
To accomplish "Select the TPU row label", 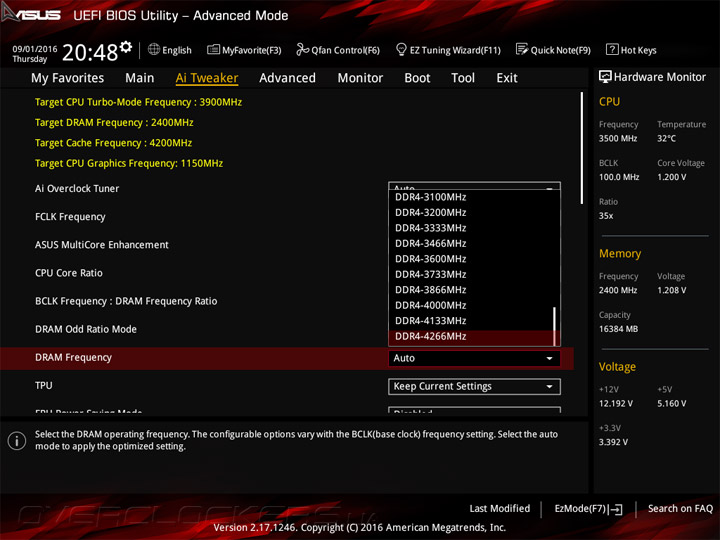I will [44, 386].
